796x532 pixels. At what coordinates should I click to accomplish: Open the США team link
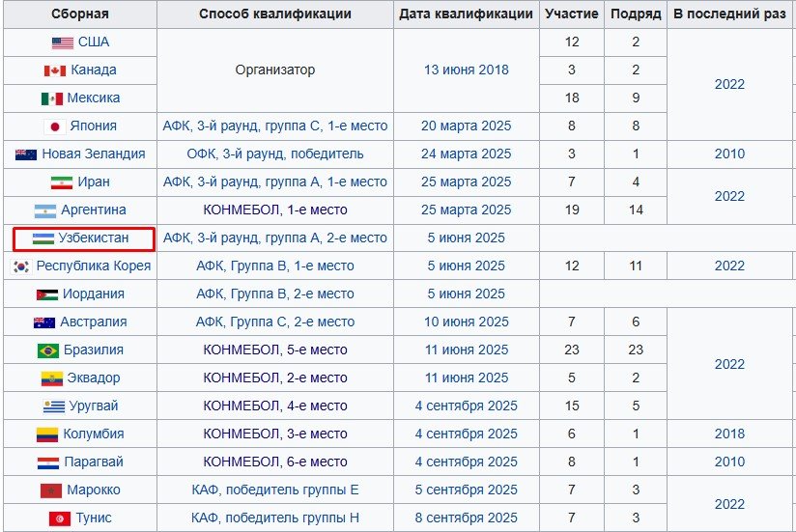click(94, 42)
